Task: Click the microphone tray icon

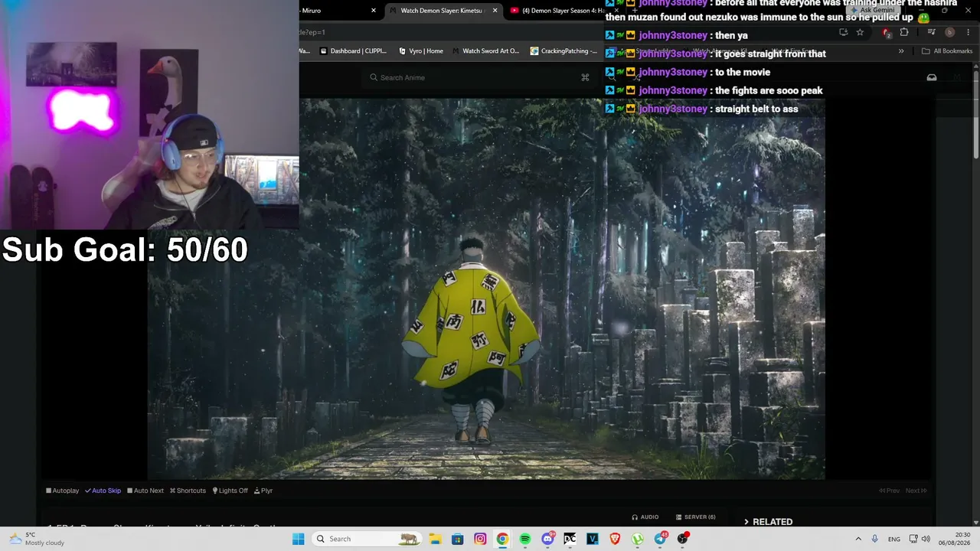Action: [874, 539]
